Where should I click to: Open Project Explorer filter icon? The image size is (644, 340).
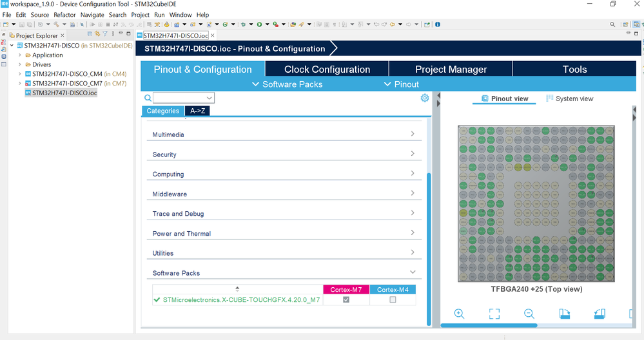pyautogui.click(x=104, y=34)
